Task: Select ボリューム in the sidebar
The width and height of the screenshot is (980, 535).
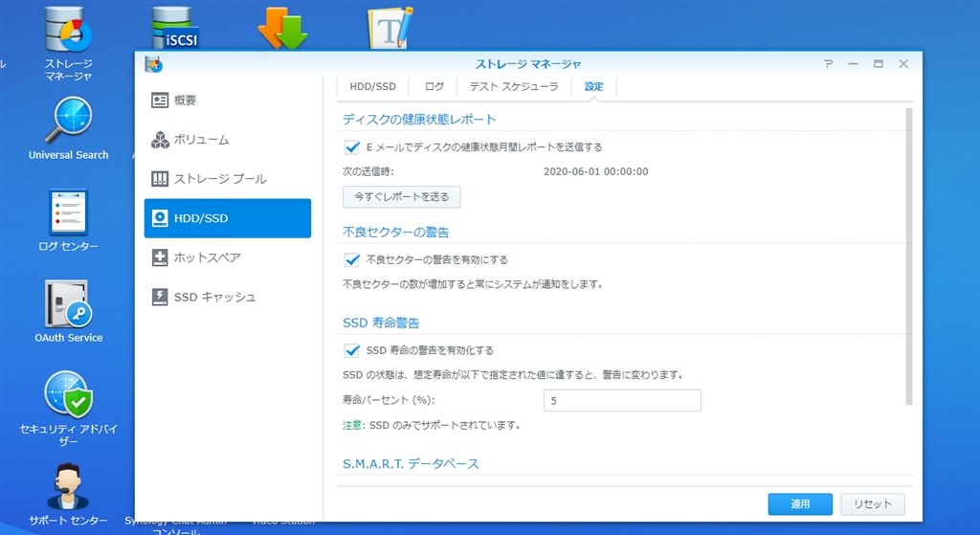Action: tap(228, 140)
